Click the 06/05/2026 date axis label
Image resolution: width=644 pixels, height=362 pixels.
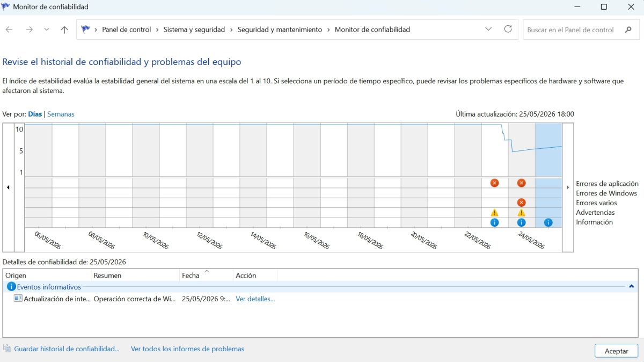[x=48, y=240]
